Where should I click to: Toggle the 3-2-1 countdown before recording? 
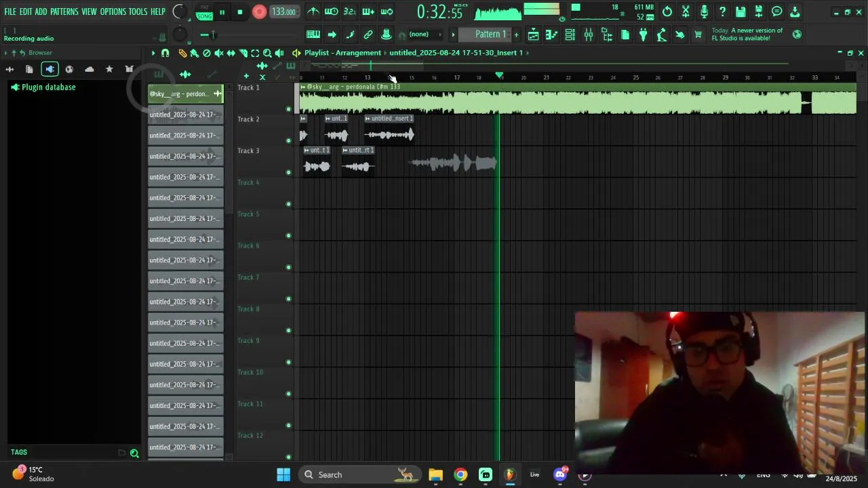pyautogui.click(x=350, y=12)
